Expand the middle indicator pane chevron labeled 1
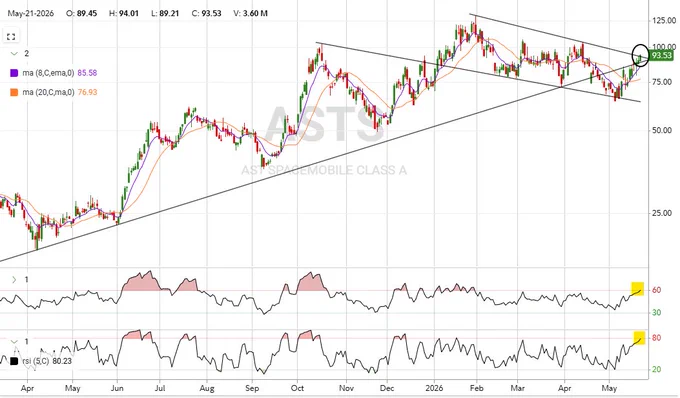 [x=14, y=280]
